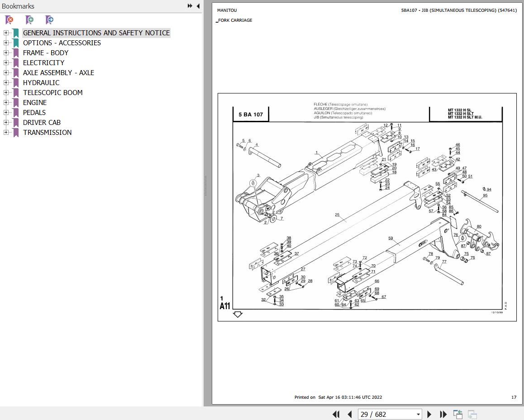Open the DRIVER CAB bookmark
The height and width of the screenshot is (420, 524).
tap(42, 122)
